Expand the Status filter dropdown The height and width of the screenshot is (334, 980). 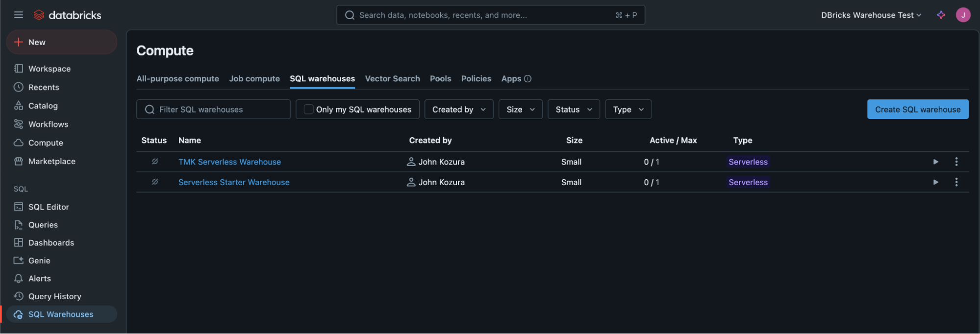click(x=574, y=110)
